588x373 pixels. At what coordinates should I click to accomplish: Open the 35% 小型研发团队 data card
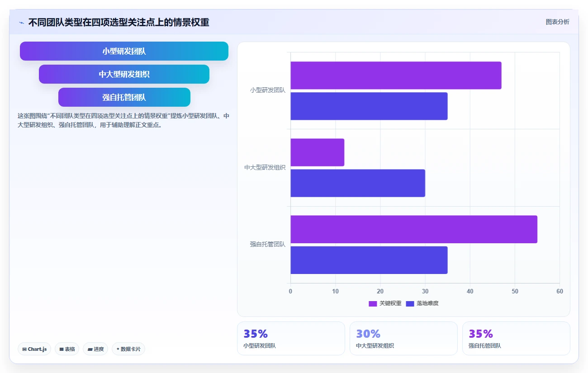tap(291, 338)
